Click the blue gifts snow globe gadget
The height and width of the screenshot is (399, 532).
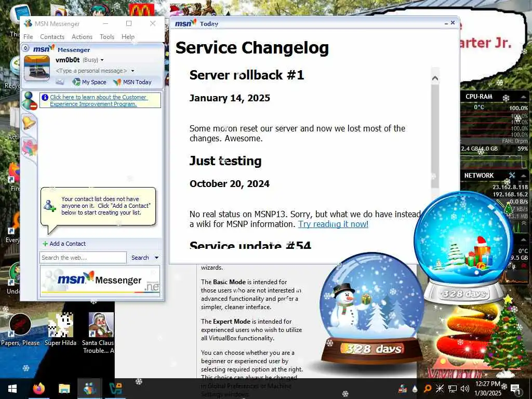463,247
